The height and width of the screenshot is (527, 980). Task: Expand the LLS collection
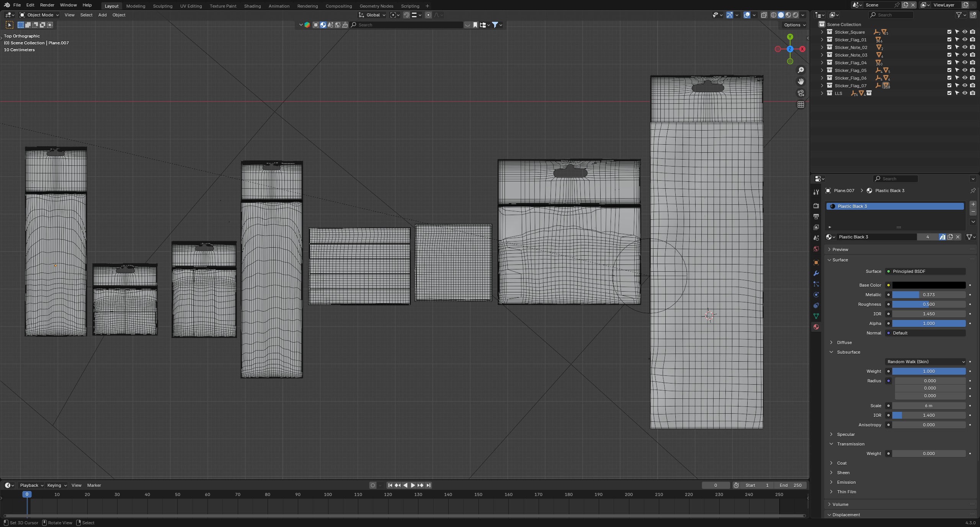pos(822,93)
